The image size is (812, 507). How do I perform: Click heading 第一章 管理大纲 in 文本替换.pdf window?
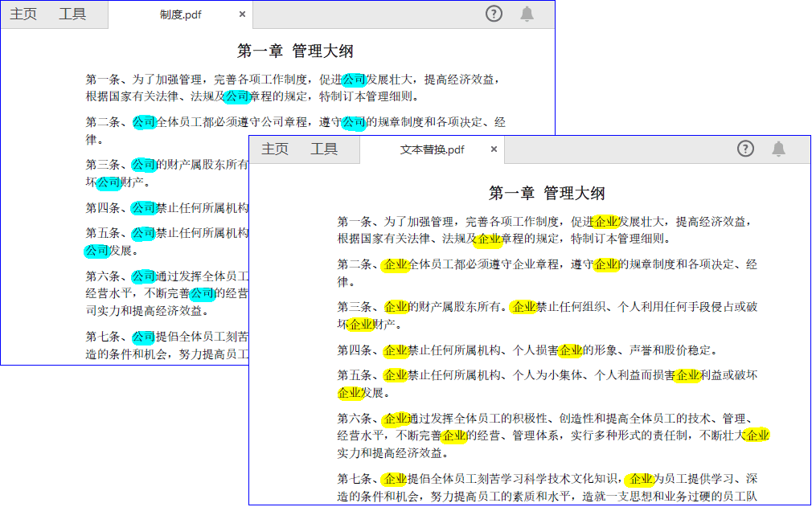point(547,193)
